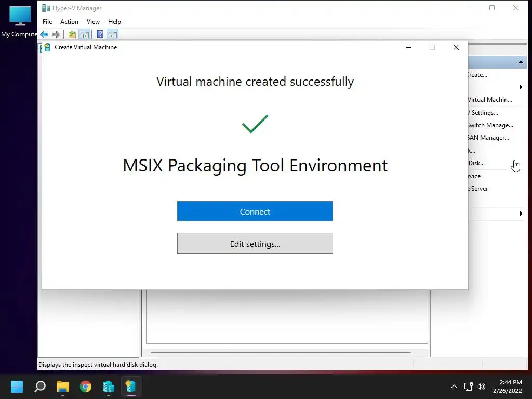Select the My Computer desktop icon
532x399 pixels.
(19, 21)
